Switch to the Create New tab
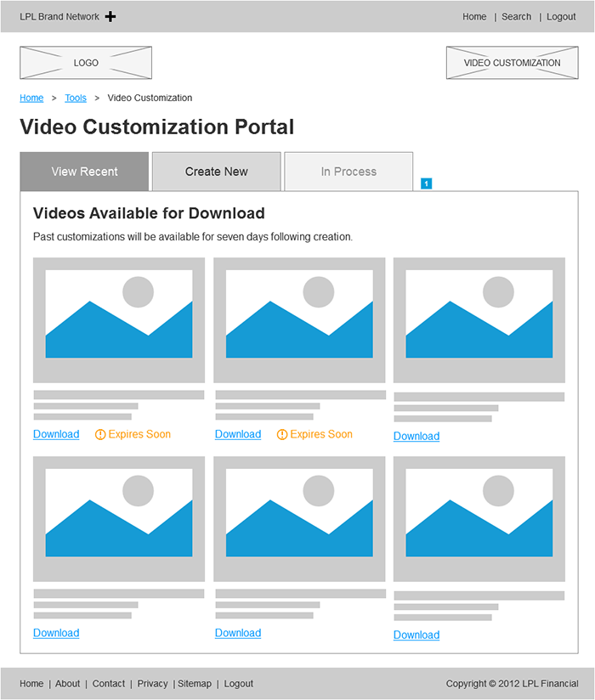Image resolution: width=595 pixels, height=700 pixels. pyautogui.click(x=217, y=172)
